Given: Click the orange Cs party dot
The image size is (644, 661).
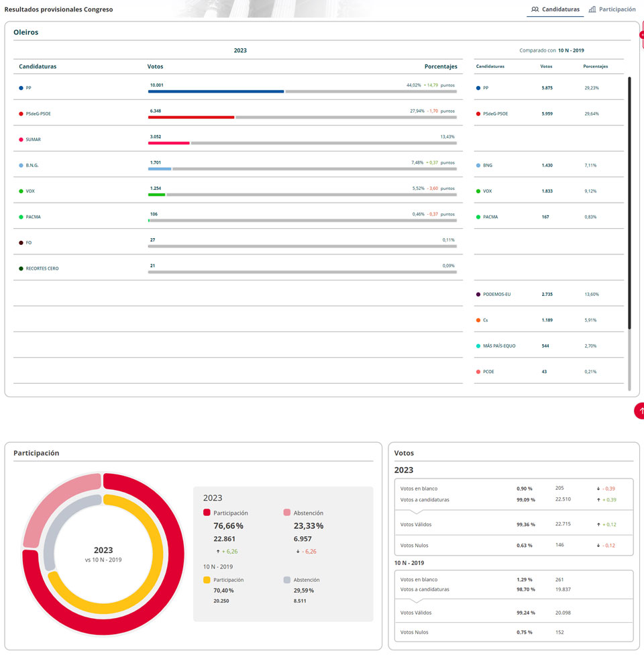Looking at the screenshot, I should pos(478,320).
